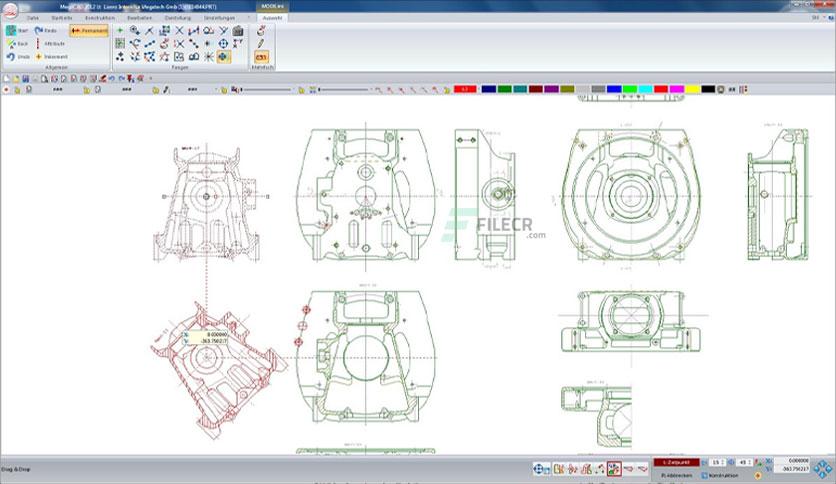This screenshot has width=836, height=484.
Task: Click the red rotated housing drawing view
Action: pos(218,369)
